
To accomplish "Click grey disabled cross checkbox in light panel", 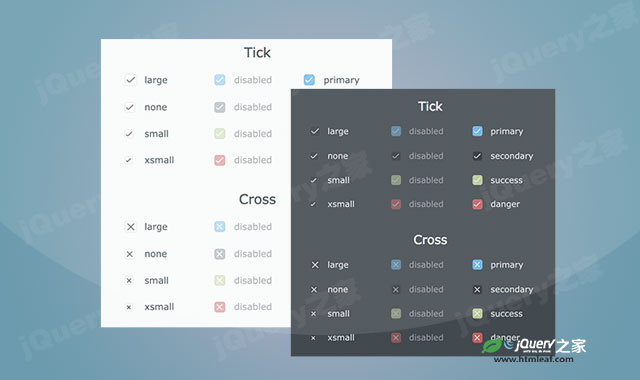I will point(220,254).
